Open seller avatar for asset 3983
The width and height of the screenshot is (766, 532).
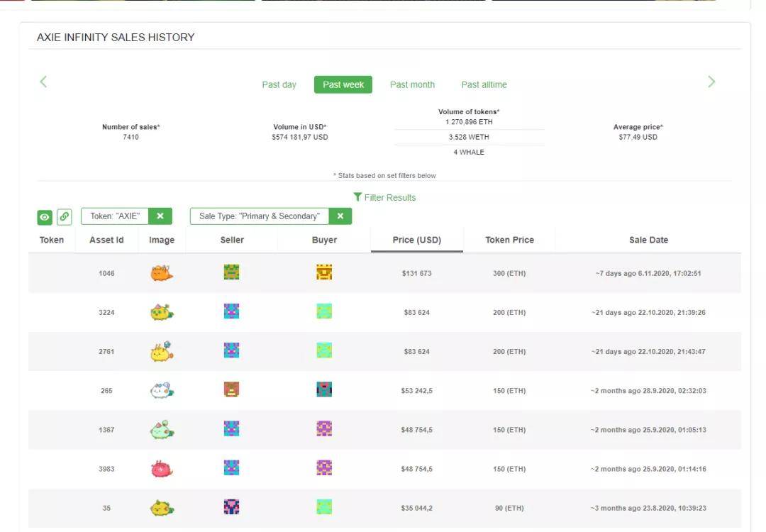click(231, 467)
